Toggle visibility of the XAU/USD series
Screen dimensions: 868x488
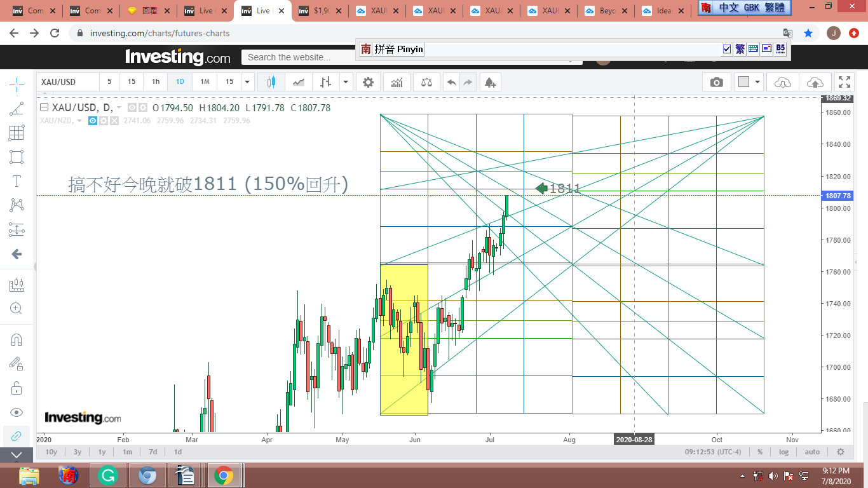point(132,108)
